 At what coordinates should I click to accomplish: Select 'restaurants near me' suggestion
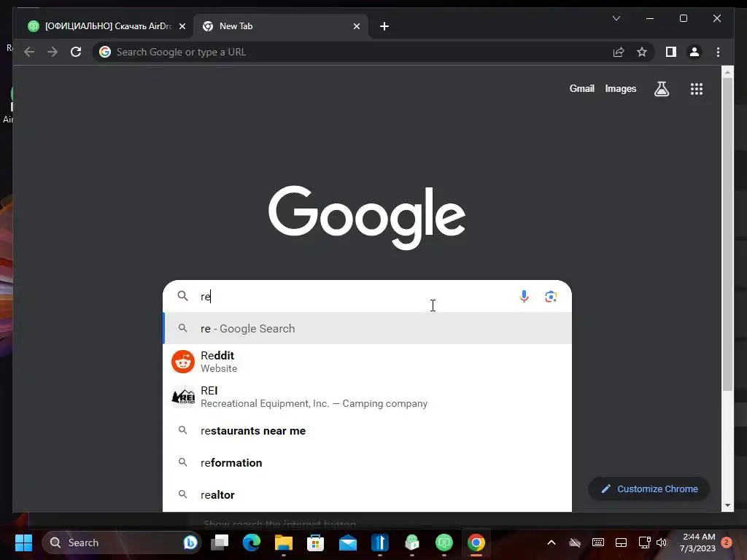(368, 430)
